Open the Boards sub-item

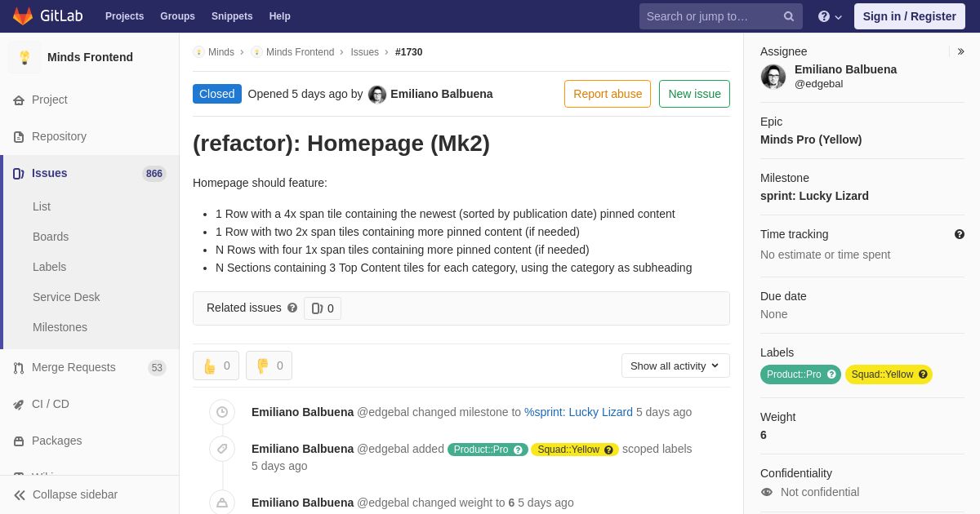coord(51,237)
